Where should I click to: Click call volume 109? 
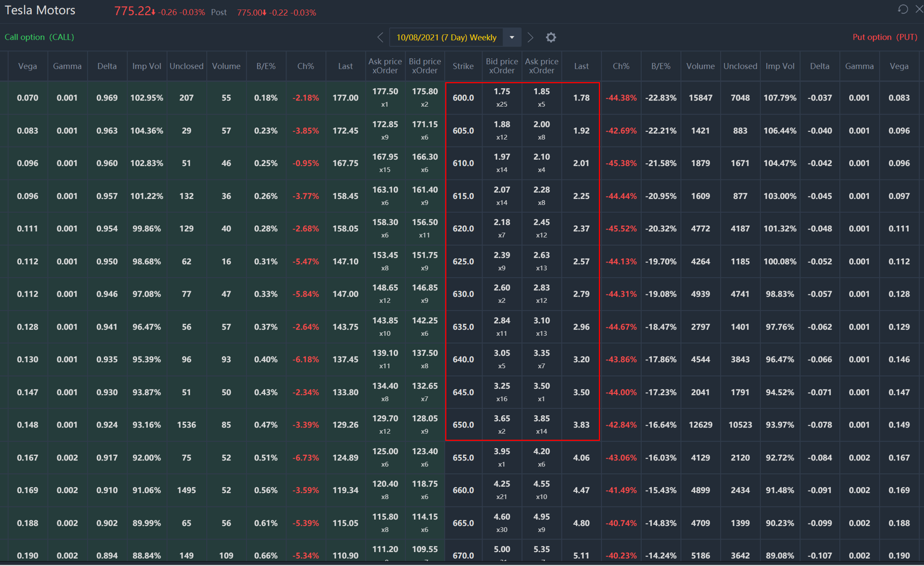pos(226,555)
